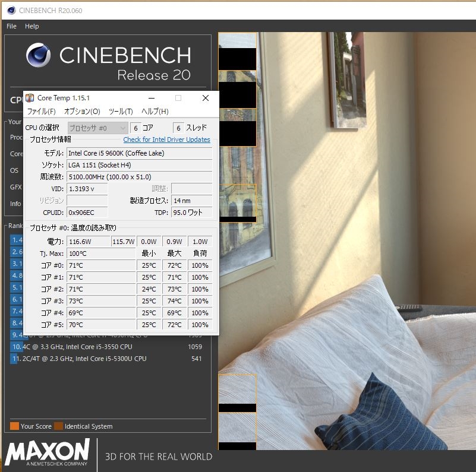Open the Cinebench File menu

(x=11, y=26)
